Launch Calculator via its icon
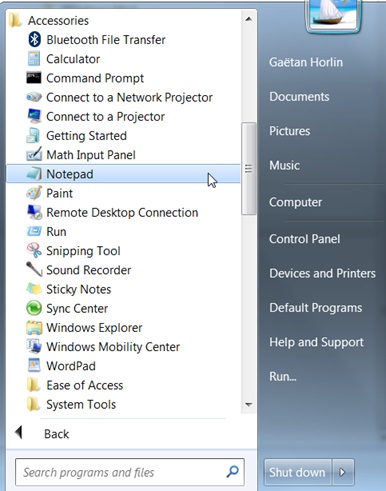 pos(34,59)
